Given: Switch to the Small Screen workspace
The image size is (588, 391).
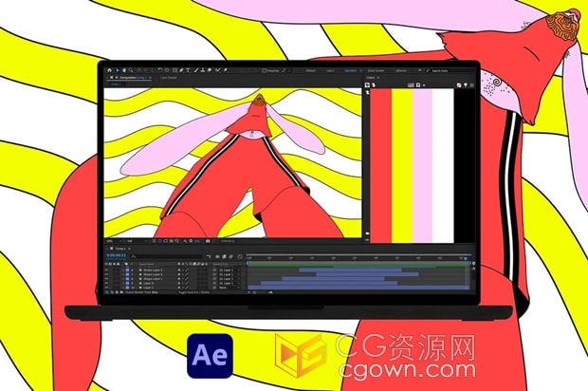Looking at the screenshot, I should click(x=377, y=70).
